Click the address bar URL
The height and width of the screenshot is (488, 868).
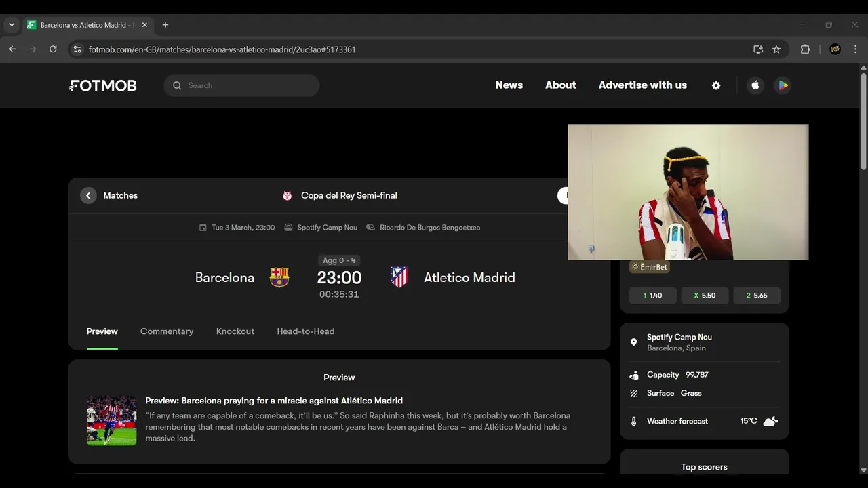click(222, 49)
